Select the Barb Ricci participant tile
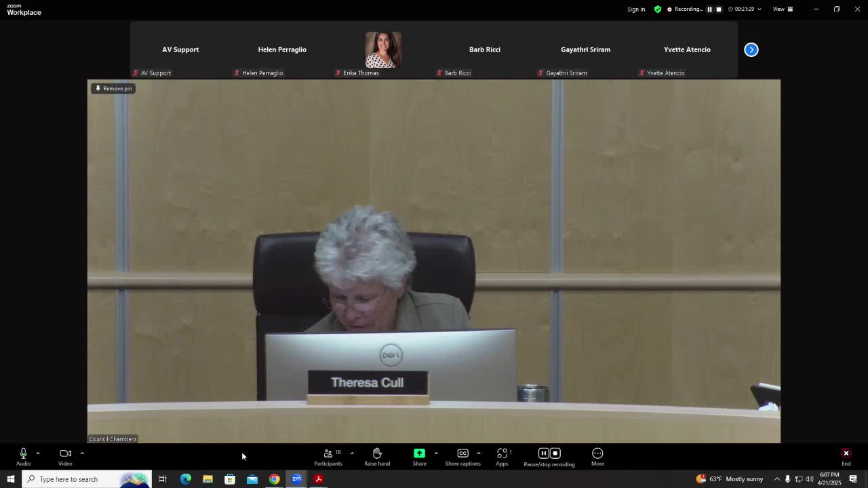 pos(485,50)
